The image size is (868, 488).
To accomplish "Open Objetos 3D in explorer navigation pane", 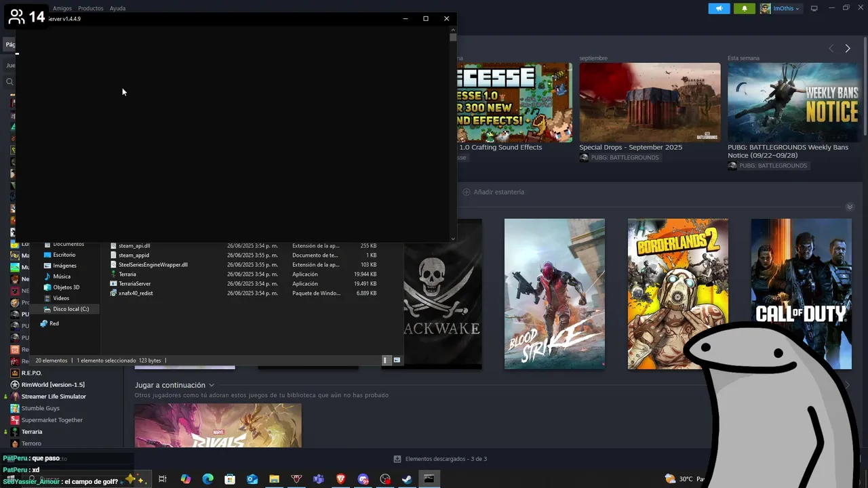I will pos(66,287).
